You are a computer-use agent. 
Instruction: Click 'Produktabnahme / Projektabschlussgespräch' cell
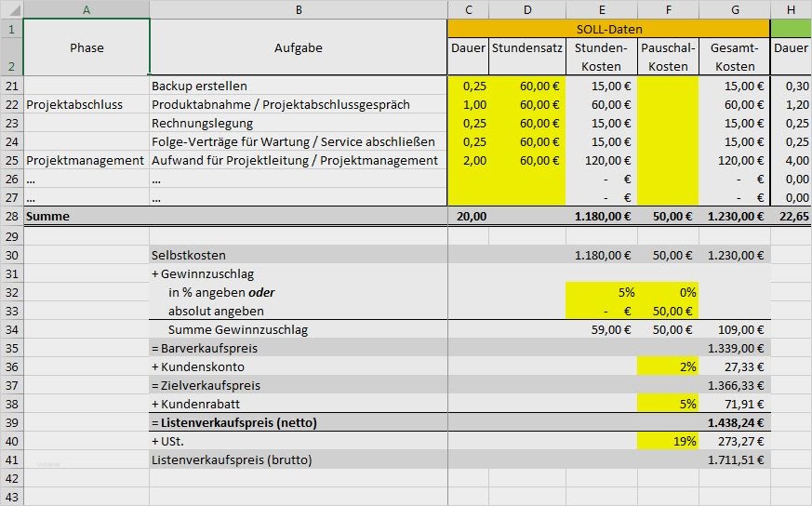click(x=299, y=104)
